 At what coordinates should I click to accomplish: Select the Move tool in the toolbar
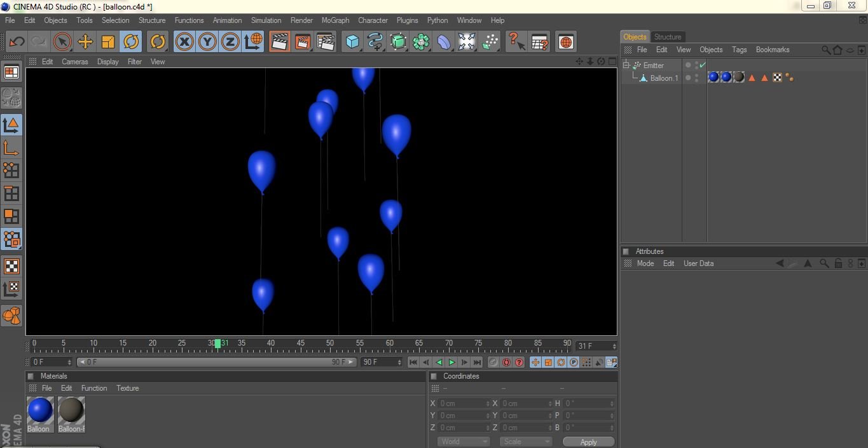click(85, 41)
